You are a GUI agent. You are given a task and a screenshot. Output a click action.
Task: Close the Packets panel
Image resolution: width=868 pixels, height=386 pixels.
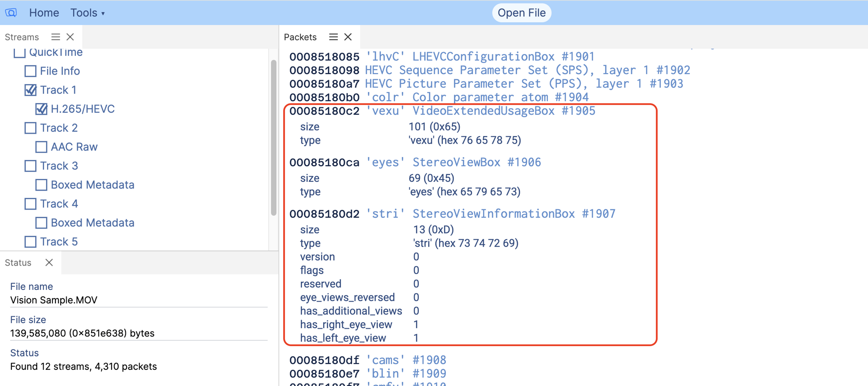point(348,37)
